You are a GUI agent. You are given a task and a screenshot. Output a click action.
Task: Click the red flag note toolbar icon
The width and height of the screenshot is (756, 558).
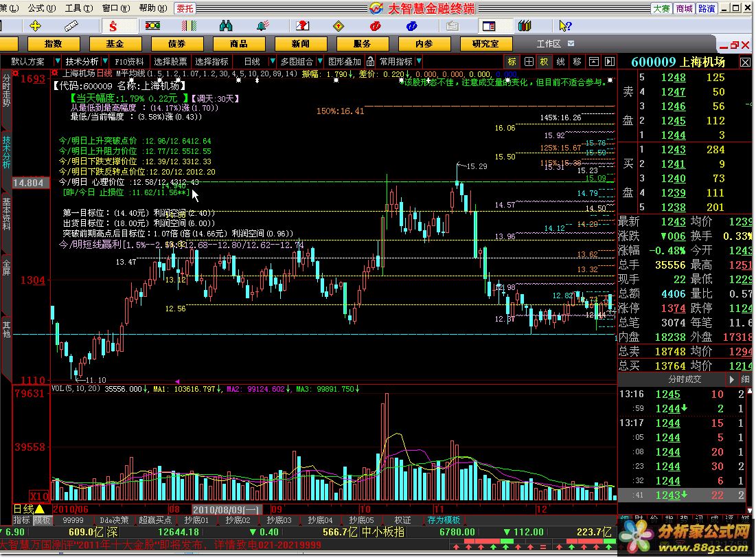(302, 25)
